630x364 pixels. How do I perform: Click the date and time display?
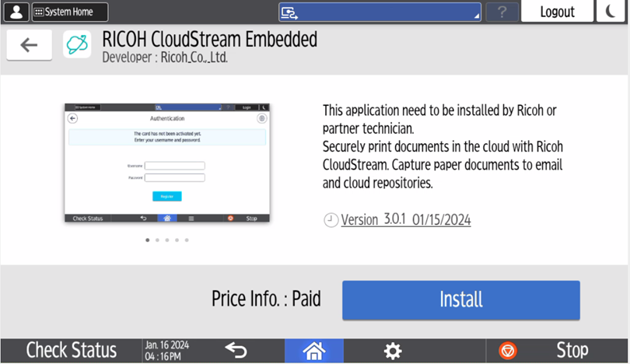(x=166, y=351)
